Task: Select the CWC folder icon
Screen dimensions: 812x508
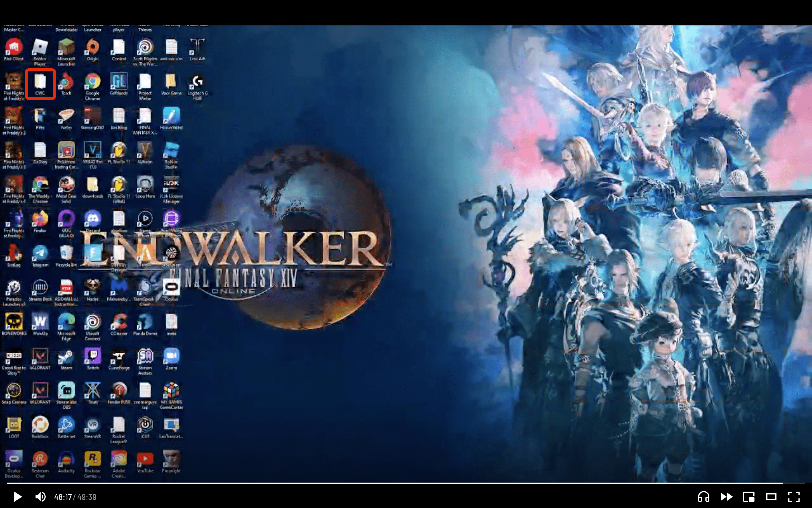Action: coord(40,84)
